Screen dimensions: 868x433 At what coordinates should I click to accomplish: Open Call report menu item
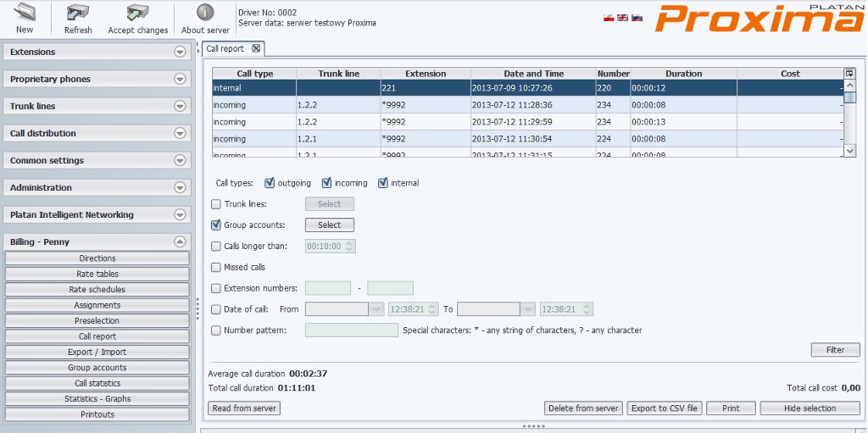97,336
